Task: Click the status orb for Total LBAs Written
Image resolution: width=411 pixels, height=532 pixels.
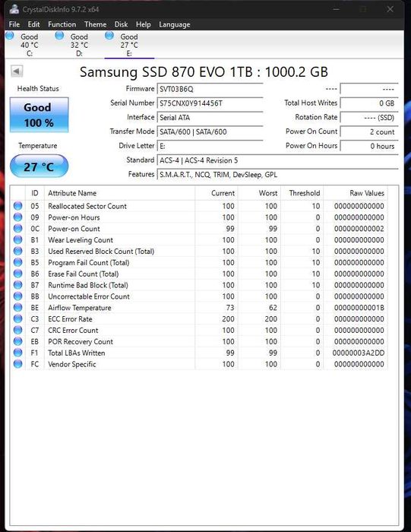Action: [x=18, y=353]
